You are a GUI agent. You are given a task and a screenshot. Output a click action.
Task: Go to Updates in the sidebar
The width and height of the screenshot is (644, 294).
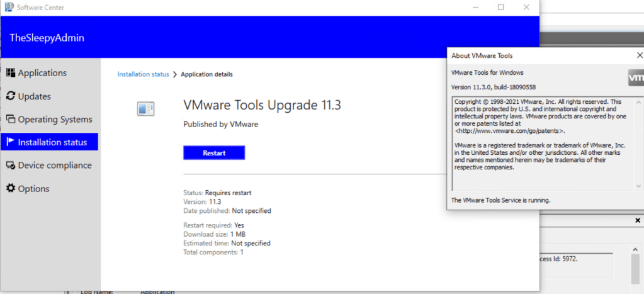(x=34, y=96)
